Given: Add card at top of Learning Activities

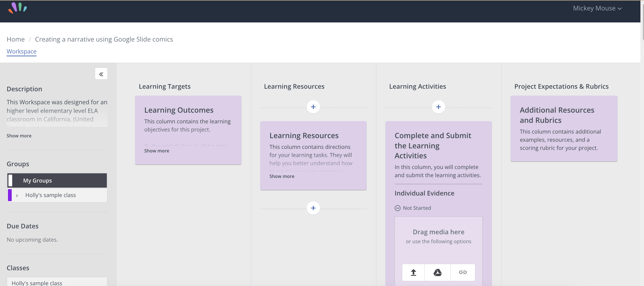Looking at the screenshot, I should click(438, 107).
